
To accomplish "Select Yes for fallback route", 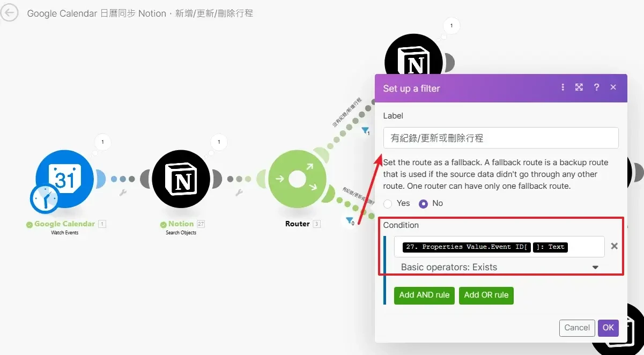I will click(x=388, y=204).
